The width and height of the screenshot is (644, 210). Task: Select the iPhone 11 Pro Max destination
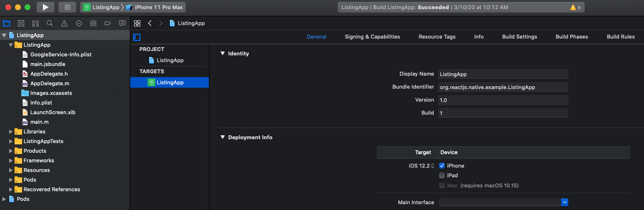(x=154, y=7)
